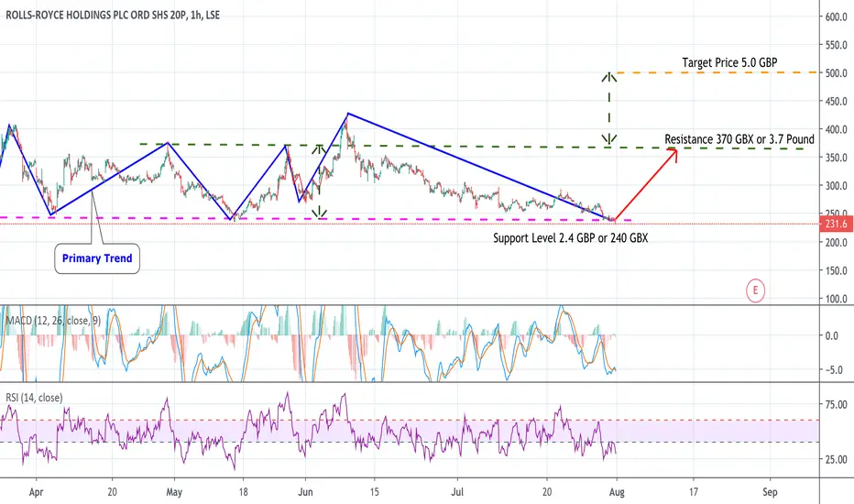Click the RSI 25.00 axis value
This screenshot has height=504, width=854.
(836, 460)
